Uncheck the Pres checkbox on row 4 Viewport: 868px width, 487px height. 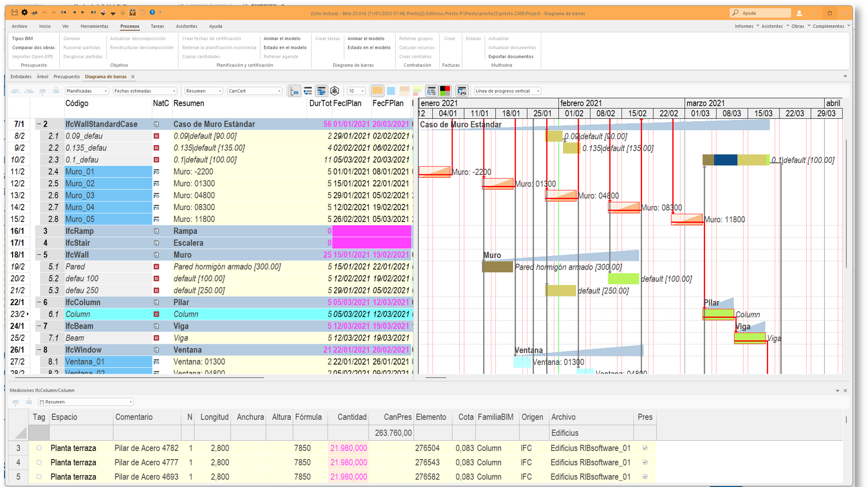(645, 462)
